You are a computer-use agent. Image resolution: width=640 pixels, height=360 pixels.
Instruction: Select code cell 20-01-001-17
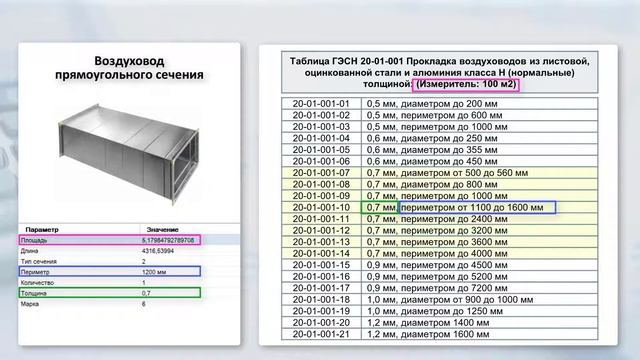(x=321, y=288)
